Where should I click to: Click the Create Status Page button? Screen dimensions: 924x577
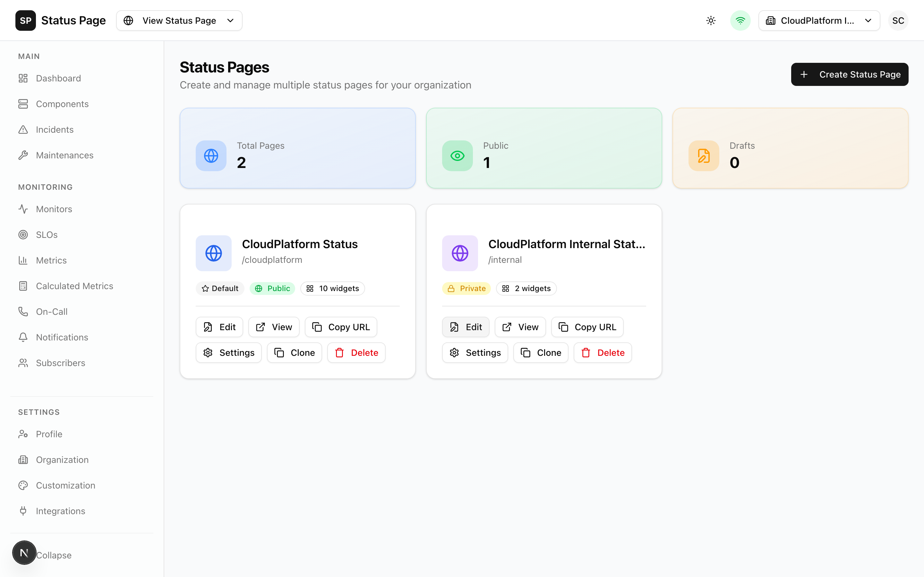click(x=850, y=74)
